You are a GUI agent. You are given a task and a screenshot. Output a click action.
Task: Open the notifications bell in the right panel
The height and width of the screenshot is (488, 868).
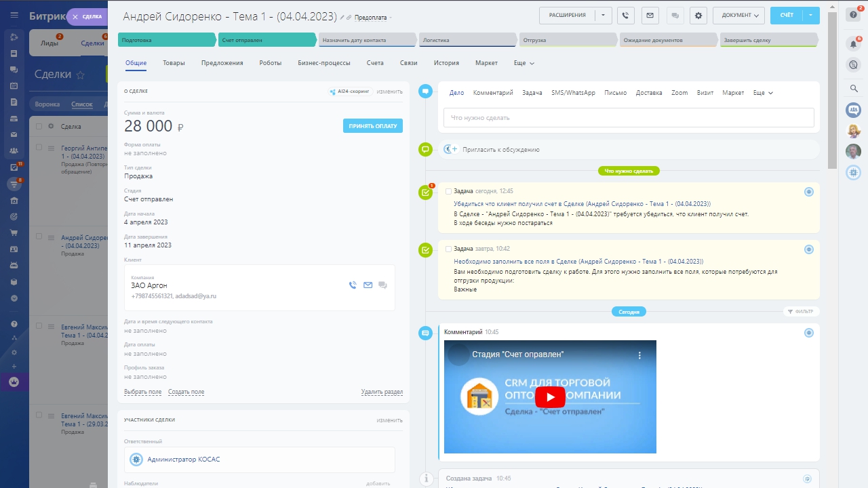(x=854, y=44)
